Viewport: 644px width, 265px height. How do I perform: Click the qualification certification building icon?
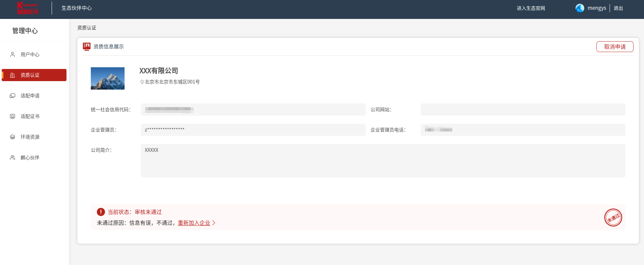[x=12, y=75]
